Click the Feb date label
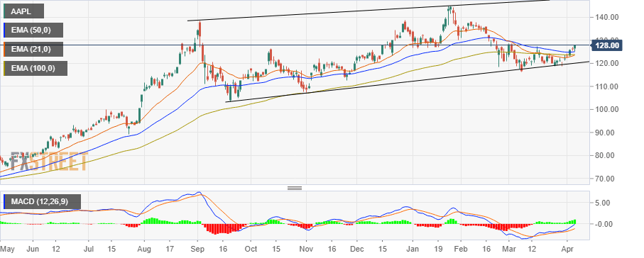 coord(460,249)
